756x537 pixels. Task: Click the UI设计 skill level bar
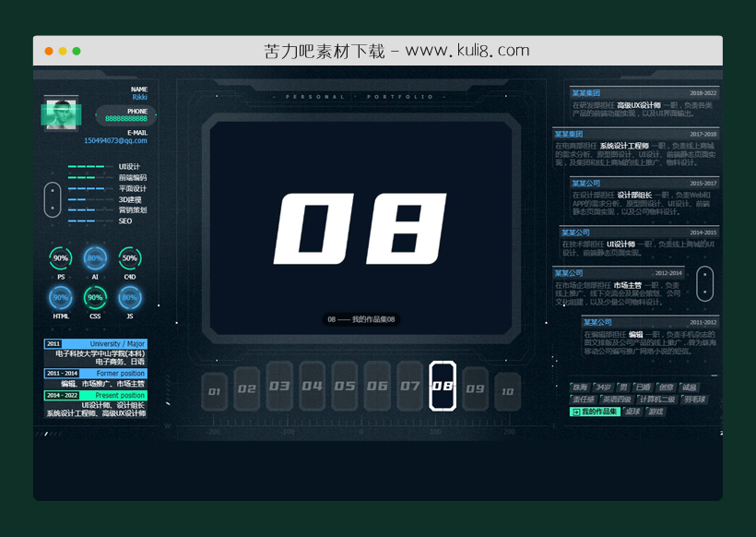pos(93,167)
